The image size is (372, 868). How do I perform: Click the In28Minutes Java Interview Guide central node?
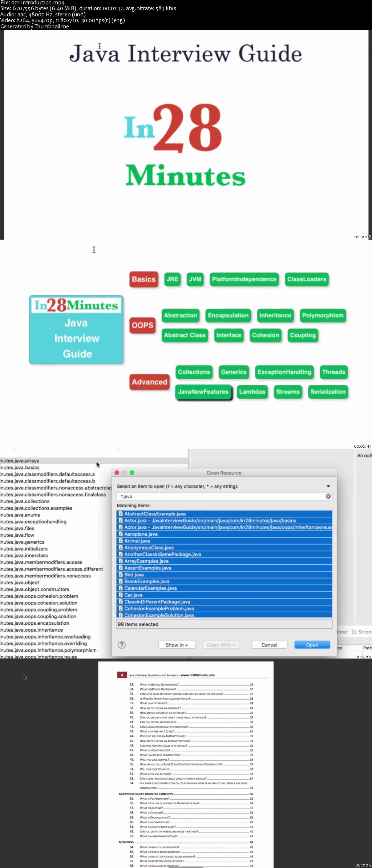point(76,329)
